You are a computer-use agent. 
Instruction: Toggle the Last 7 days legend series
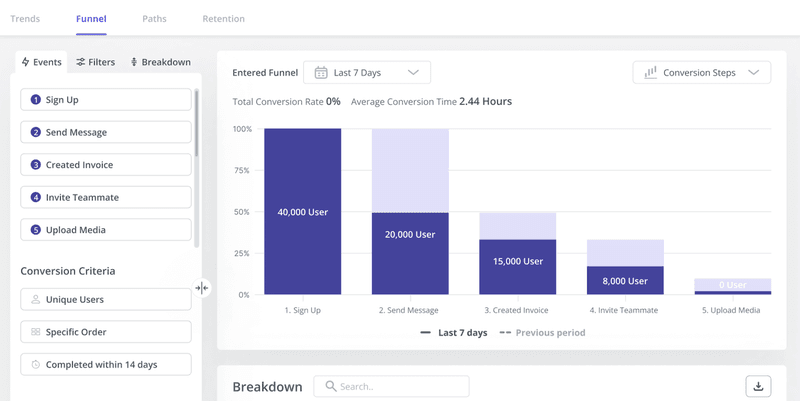pyautogui.click(x=453, y=332)
